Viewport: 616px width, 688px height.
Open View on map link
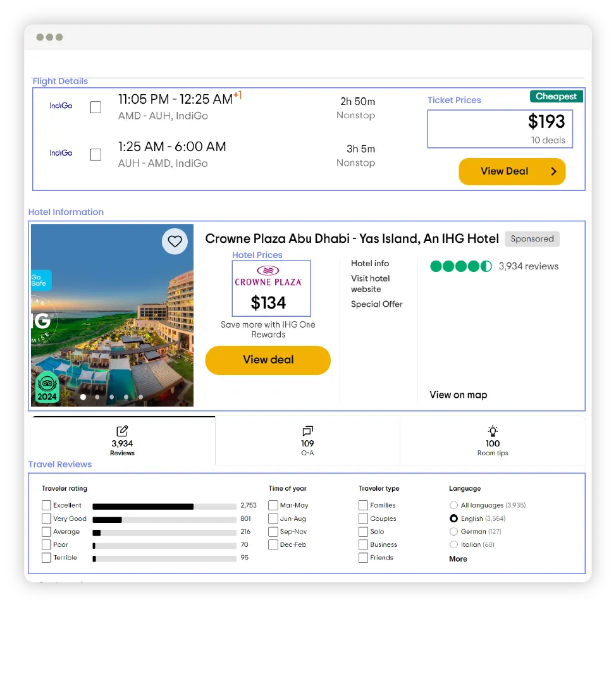pyautogui.click(x=458, y=395)
